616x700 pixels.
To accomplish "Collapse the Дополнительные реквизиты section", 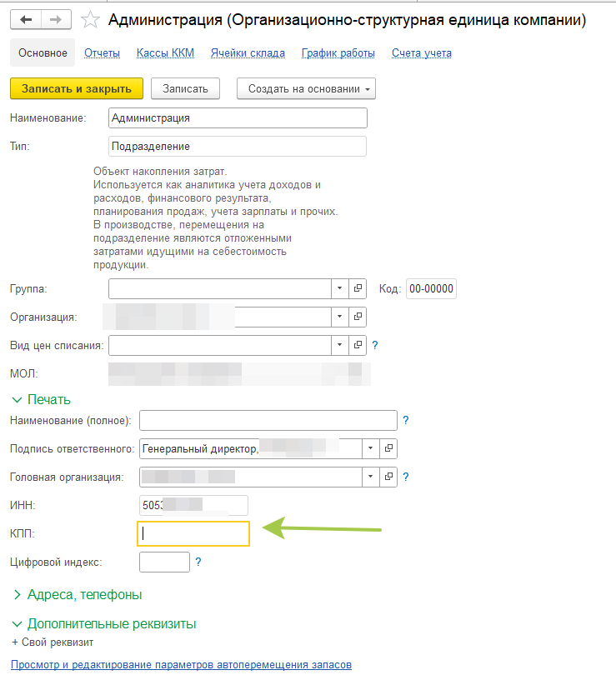I will point(111,623).
